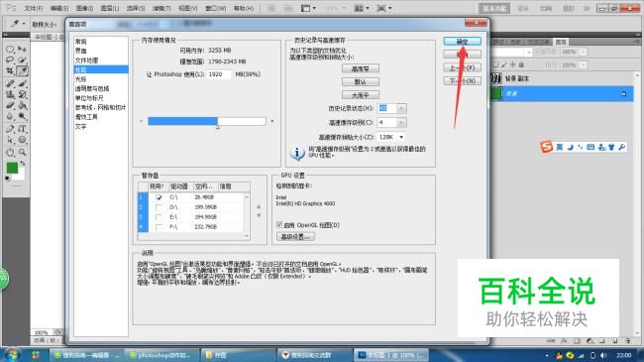Select the Clone Stamp tool
This screenshot has height=362, width=644.
point(10,94)
